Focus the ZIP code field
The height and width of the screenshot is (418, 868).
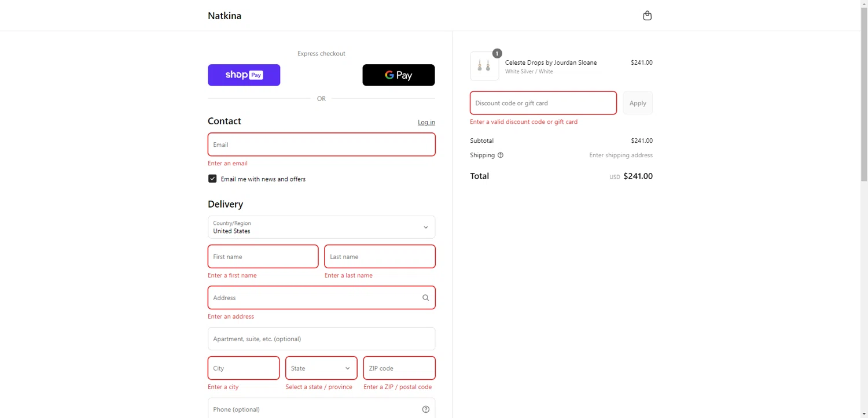399,368
